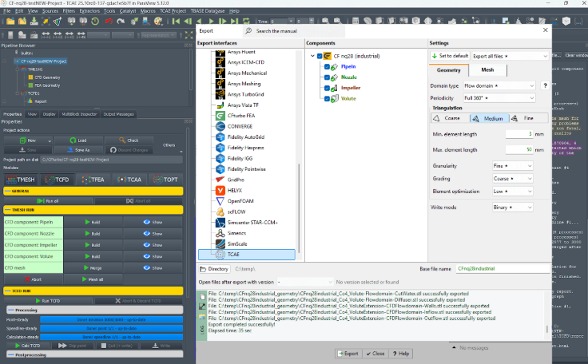The height and width of the screenshot is (364, 588).
Task: Select Coarse triangulation
Action: click(451, 118)
